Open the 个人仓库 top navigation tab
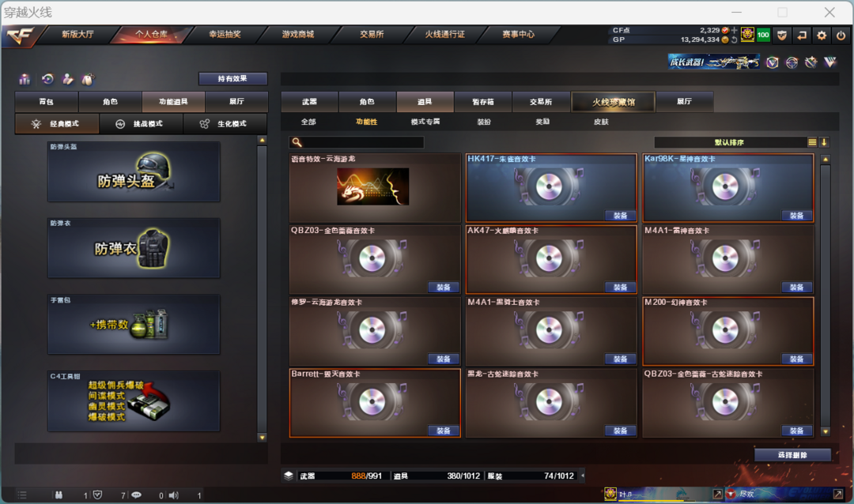Viewport: 854px width, 504px height. (151, 34)
